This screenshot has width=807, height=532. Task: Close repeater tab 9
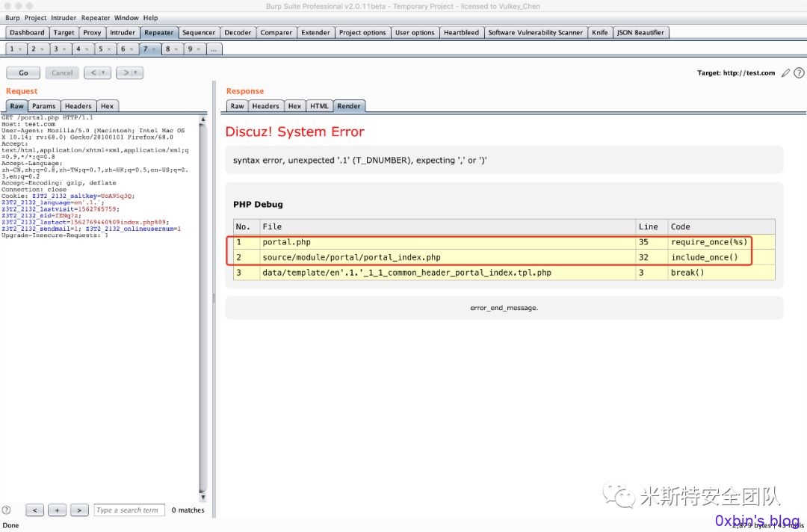199,49
